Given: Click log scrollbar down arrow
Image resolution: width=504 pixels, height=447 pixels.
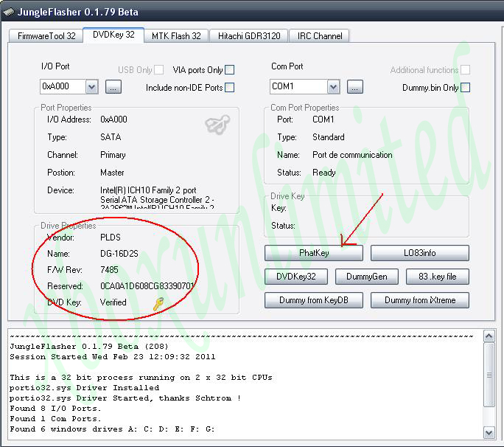Looking at the screenshot, I should point(489,433).
